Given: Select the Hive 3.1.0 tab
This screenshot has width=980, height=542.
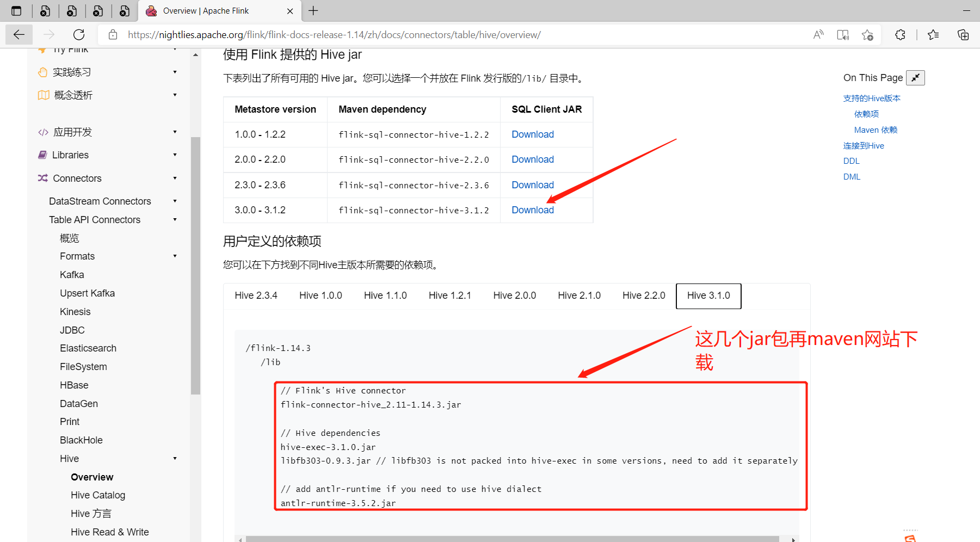Looking at the screenshot, I should coord(708,296).
